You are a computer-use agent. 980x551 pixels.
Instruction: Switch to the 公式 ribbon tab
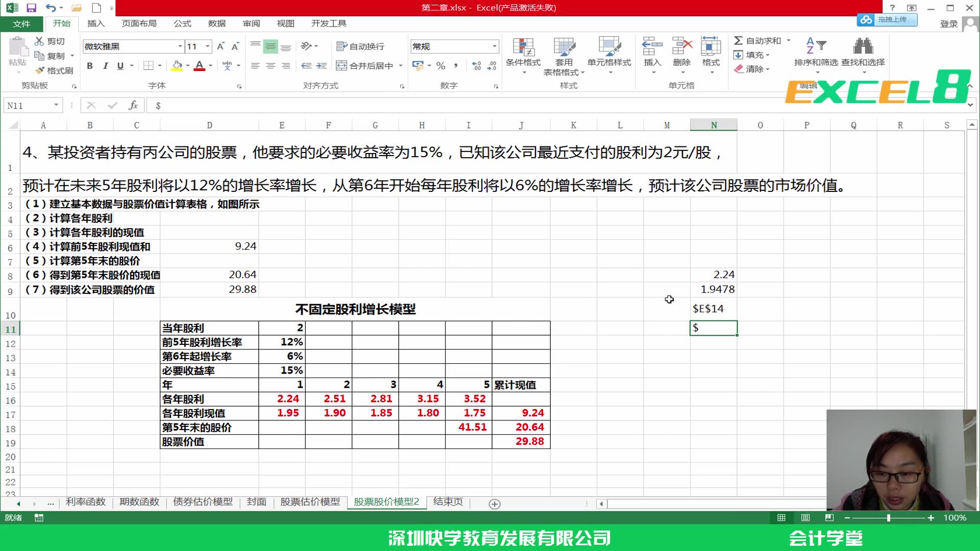pyautogui.click(x=182, y=23)
